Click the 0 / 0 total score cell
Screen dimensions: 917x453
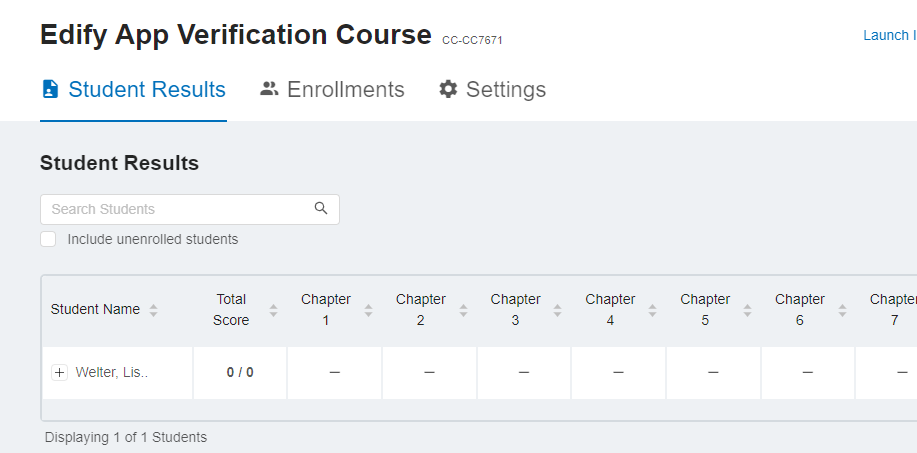[x=240, y=373]
